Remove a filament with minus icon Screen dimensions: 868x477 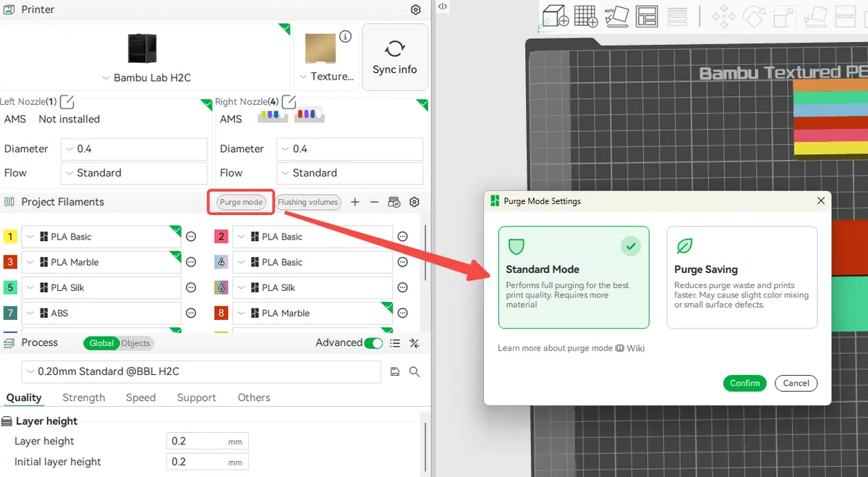374,202
